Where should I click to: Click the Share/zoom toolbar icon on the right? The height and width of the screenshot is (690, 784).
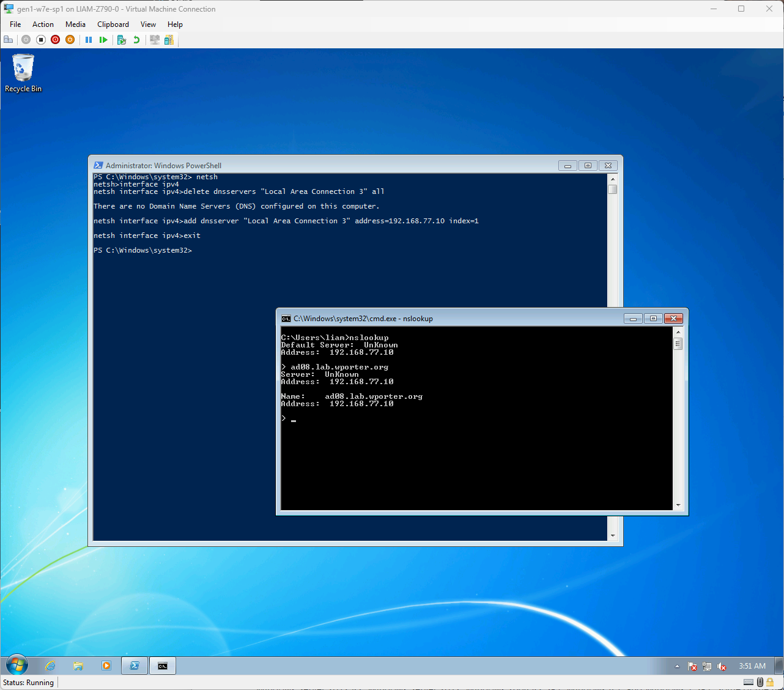pos(169,40)
